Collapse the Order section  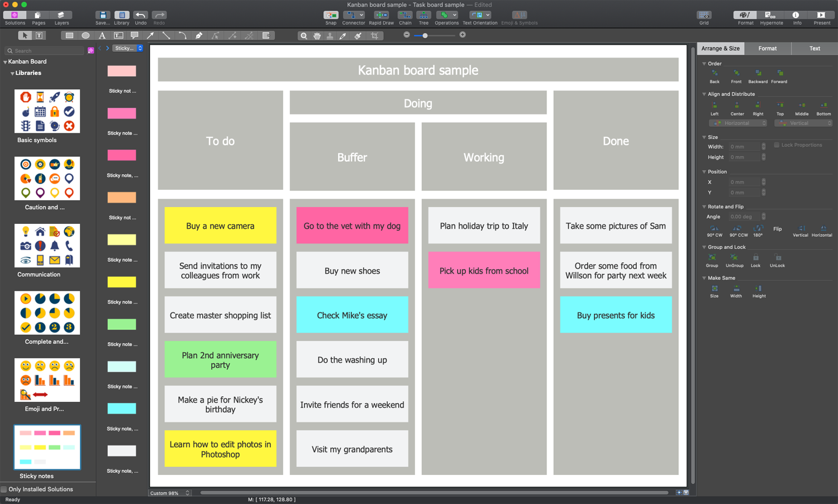click(x=704, y=64)
